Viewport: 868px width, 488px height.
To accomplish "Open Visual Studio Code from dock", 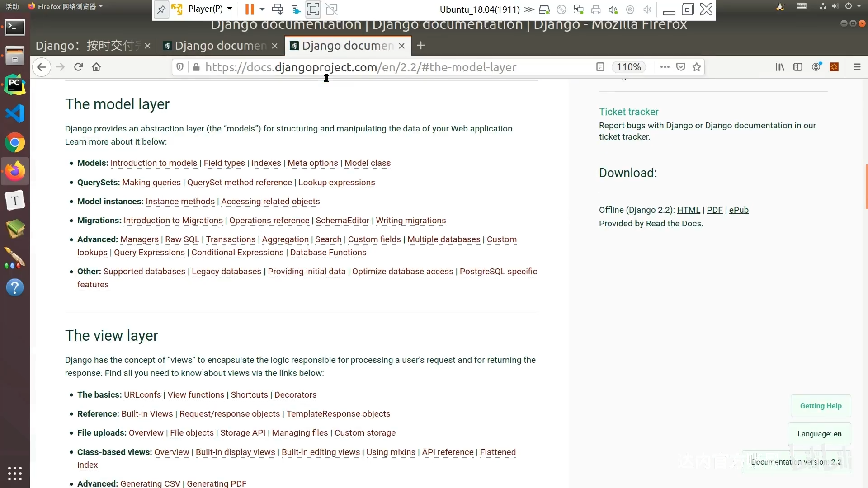I will 15,113.
